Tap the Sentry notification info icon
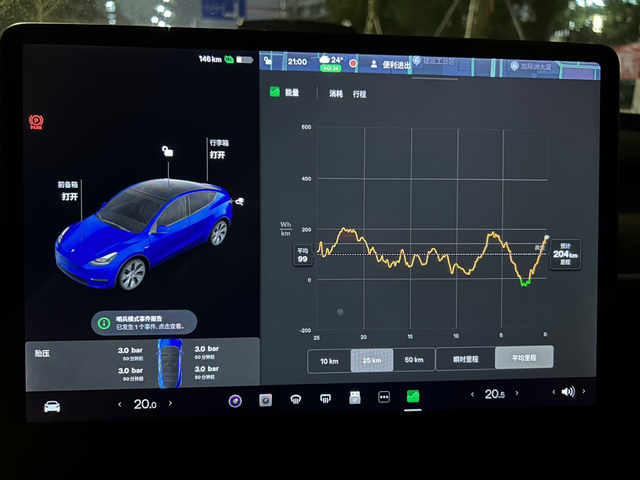 coord(104,323)
